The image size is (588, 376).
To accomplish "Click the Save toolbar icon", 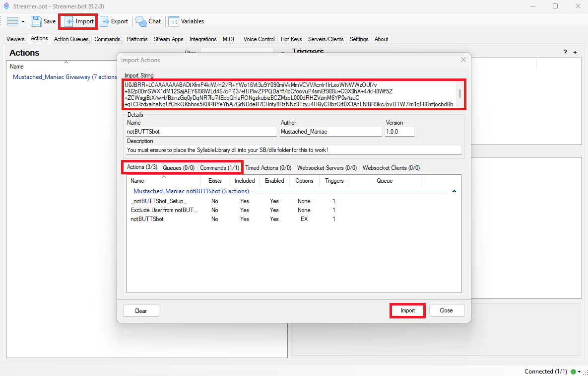I will pyautogui.click(x=36, y=21).
